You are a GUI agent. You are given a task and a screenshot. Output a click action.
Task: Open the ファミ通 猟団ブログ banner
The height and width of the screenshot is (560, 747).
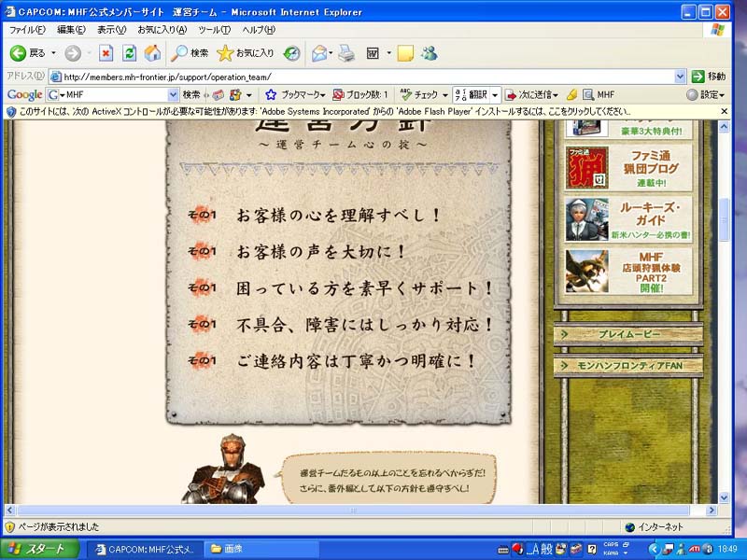coord(628,168)
